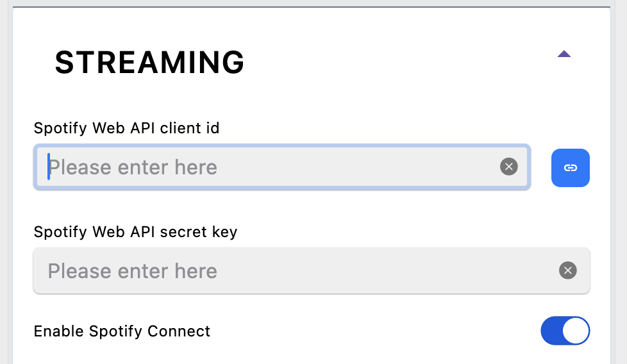Click the "Spotify Web API secret key" label
This screenshot has width=627, height=364.
tap(135, 231)
